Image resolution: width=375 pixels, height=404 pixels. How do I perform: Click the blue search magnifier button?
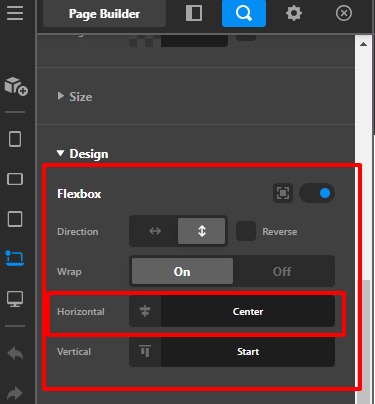244,13
